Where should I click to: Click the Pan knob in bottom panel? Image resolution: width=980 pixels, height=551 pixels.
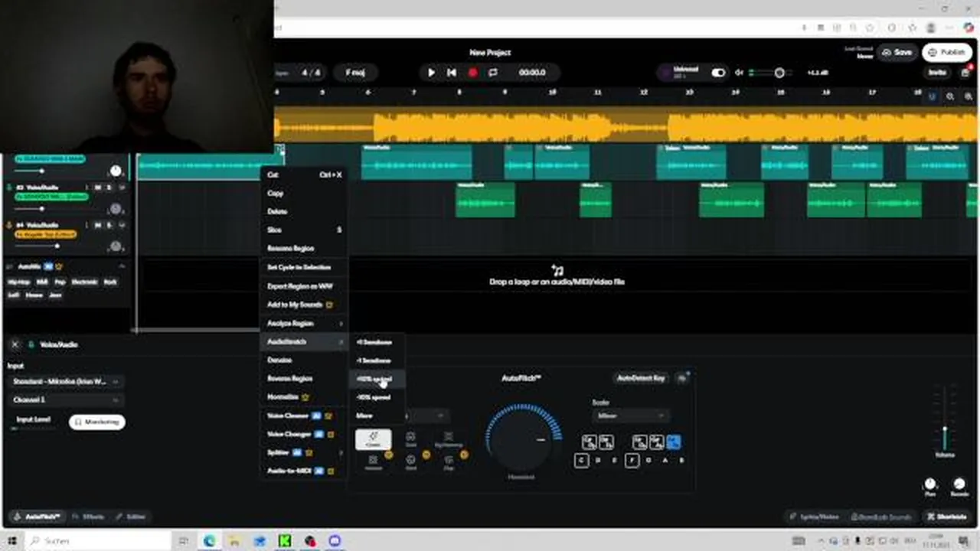[x=930, y=484]
